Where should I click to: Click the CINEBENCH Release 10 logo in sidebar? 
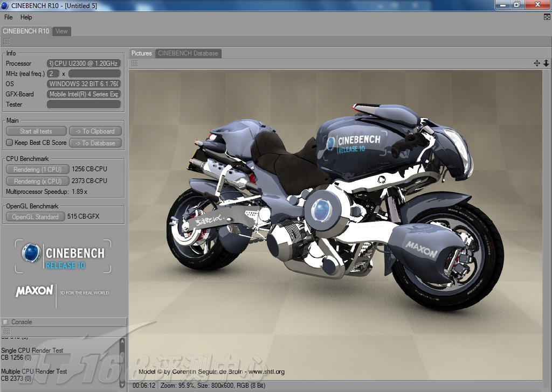tap(63, 257)
